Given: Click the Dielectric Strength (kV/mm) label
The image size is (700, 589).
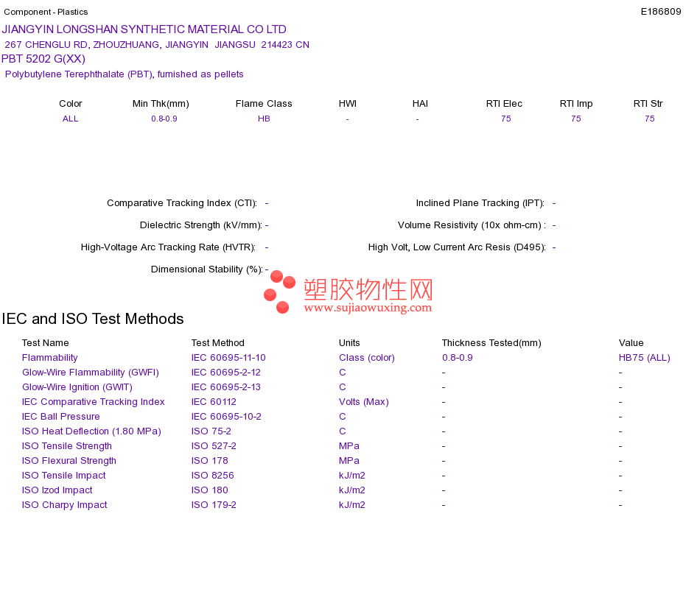Looking at the screenshot, I should (201, 225).
